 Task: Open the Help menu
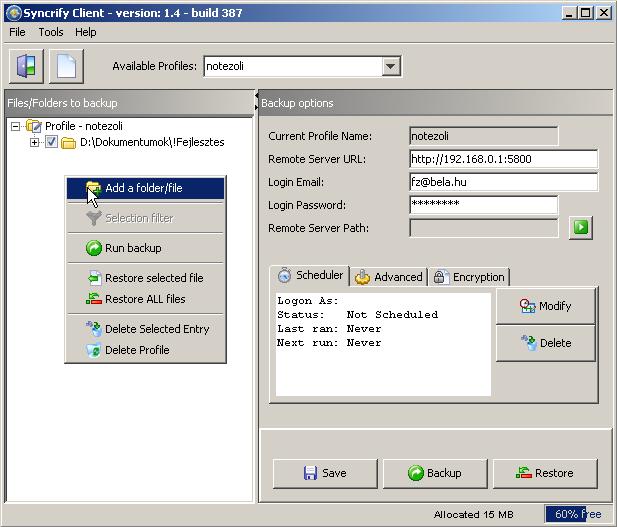click(86, 32)
